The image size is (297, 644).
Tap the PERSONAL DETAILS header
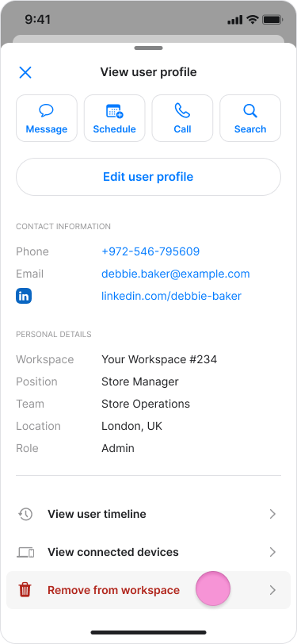54,335
